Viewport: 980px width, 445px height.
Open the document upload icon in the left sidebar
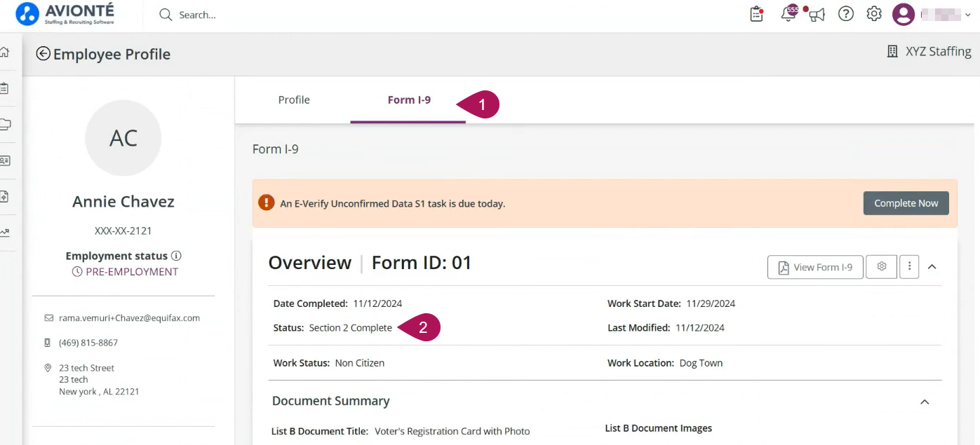(5, 196)
